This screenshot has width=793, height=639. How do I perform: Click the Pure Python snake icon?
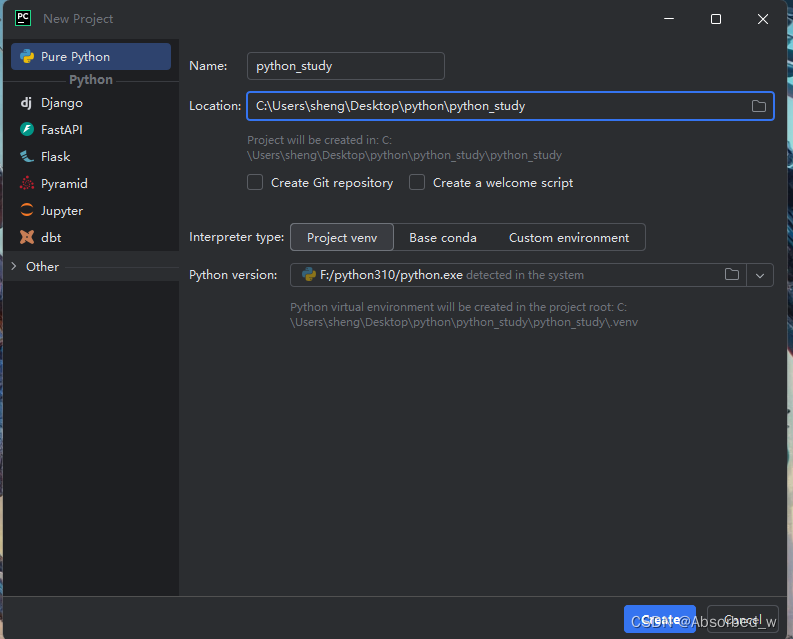(x=27, y=57)
